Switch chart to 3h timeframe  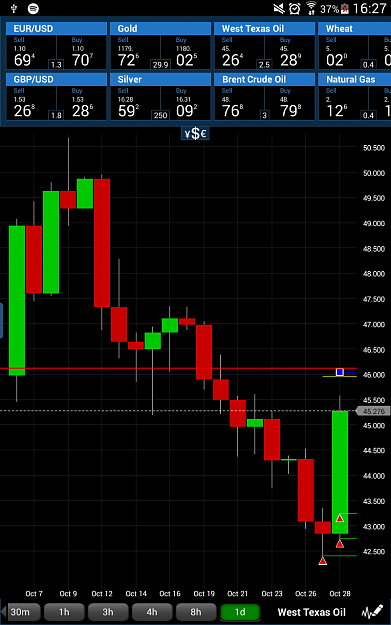[108, 612]
